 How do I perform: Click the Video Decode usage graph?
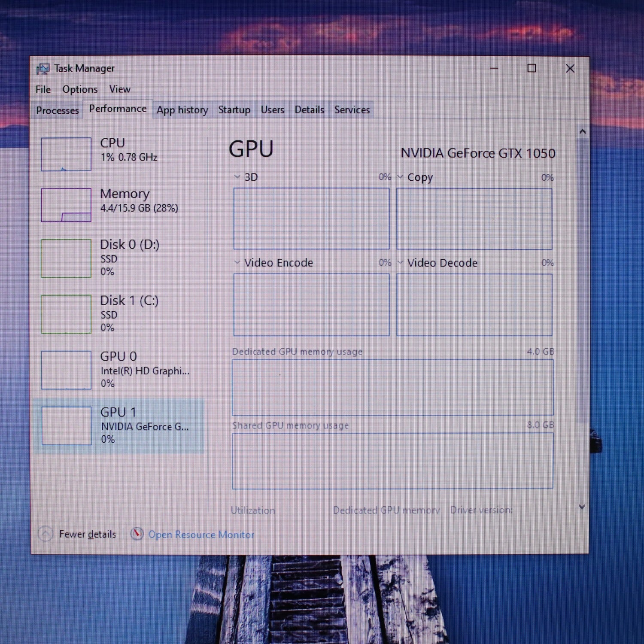click(474, 305)
